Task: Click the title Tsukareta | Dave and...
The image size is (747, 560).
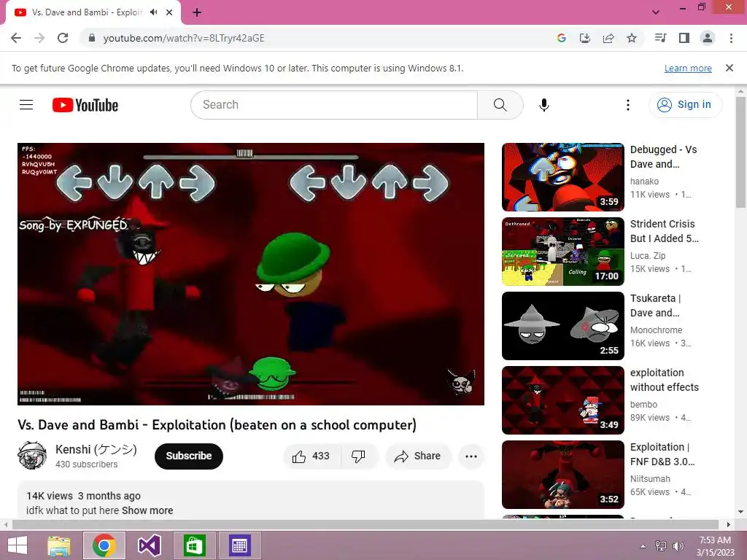Action: coord(656,306)
